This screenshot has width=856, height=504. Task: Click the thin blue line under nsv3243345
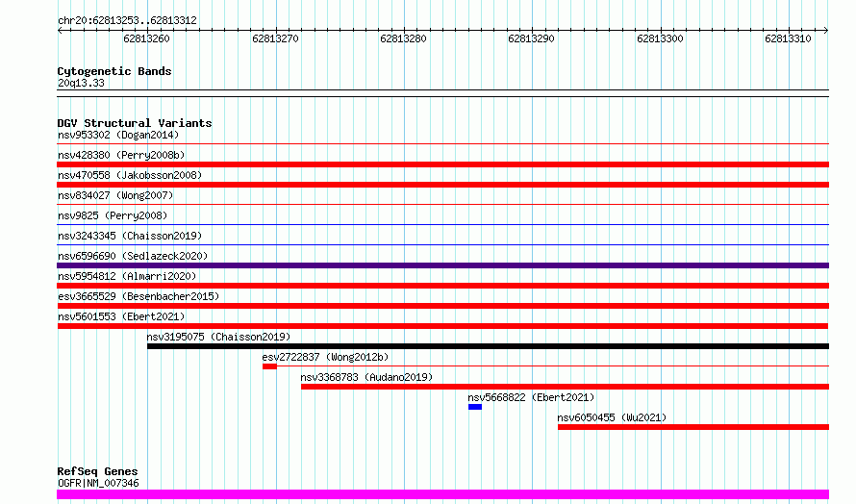[442, 244]
